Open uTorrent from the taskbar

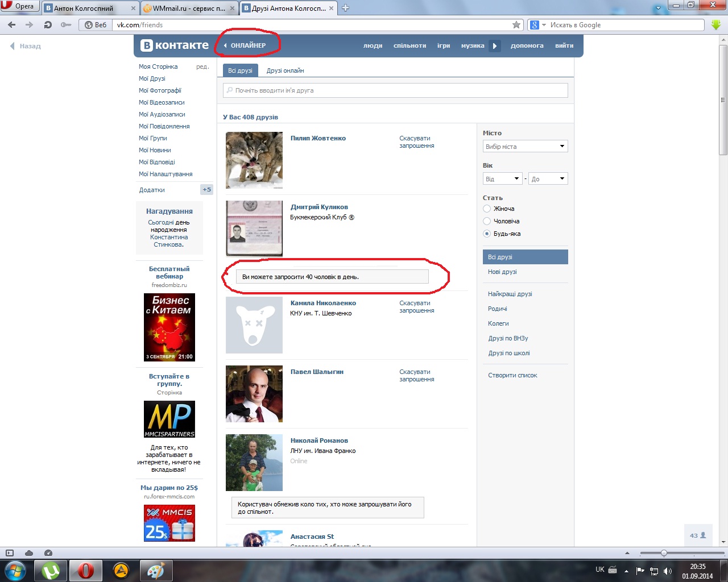[x=51, y=570]
